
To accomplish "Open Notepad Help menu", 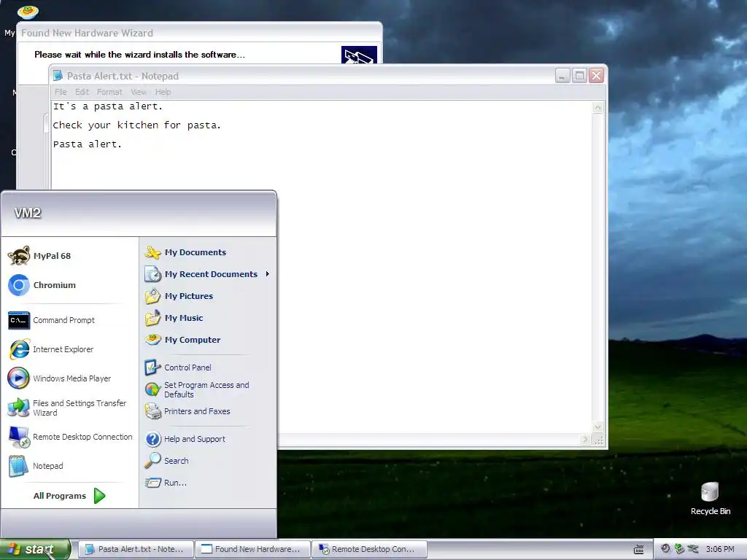I will [163, 92].
